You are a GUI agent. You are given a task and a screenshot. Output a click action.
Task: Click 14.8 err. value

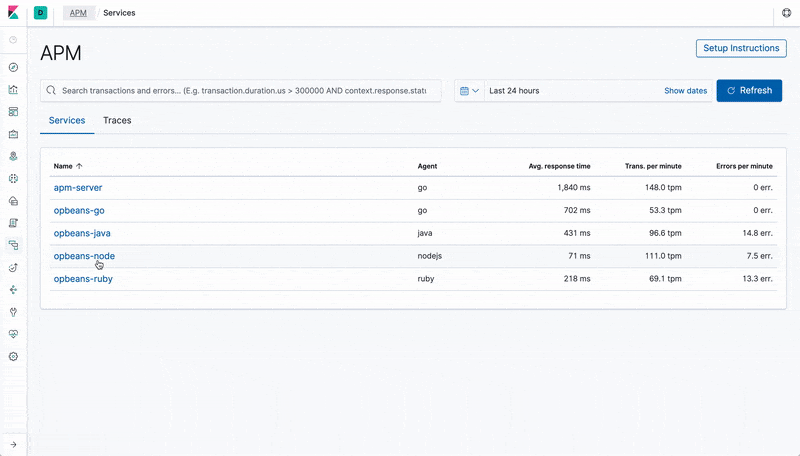[758, 233]
